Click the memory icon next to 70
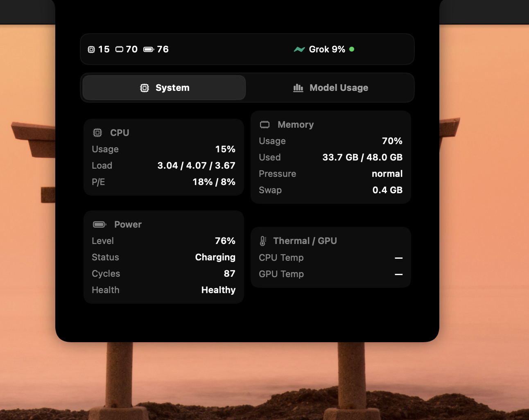 point(119,50)
